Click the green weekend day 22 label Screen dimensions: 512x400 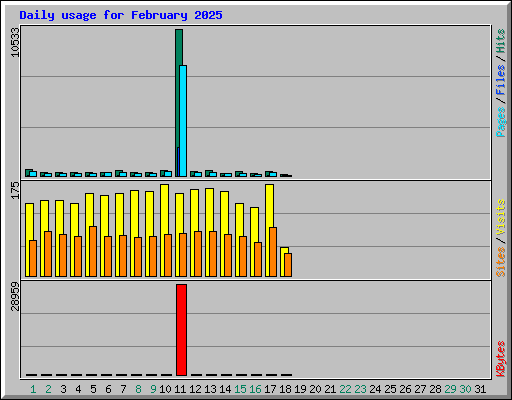tap(345, 389)
